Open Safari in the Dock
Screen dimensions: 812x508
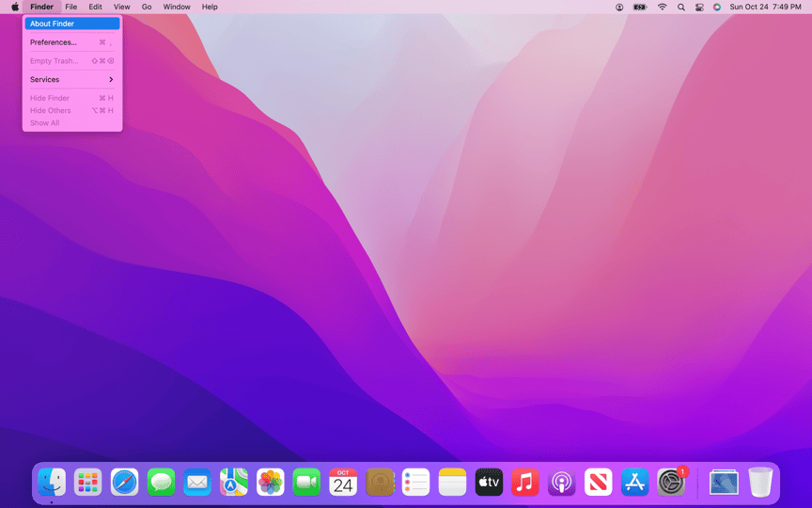point(125,482)
